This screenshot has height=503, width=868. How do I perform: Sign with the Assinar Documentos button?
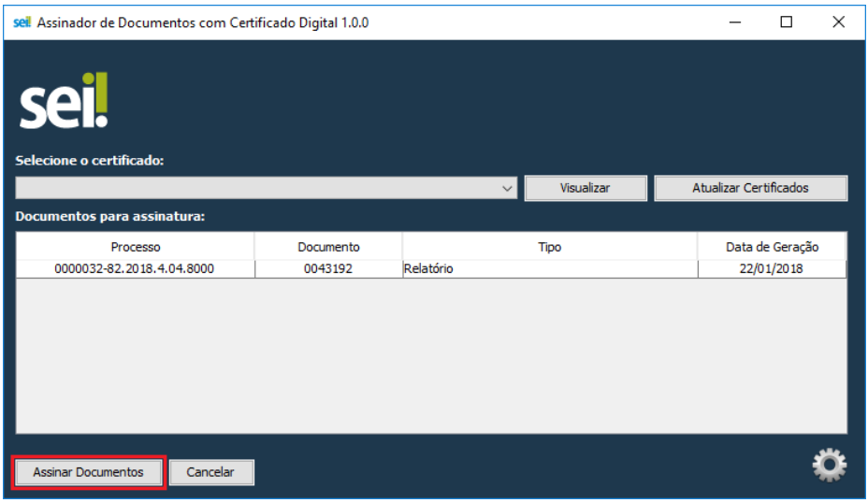88,472
